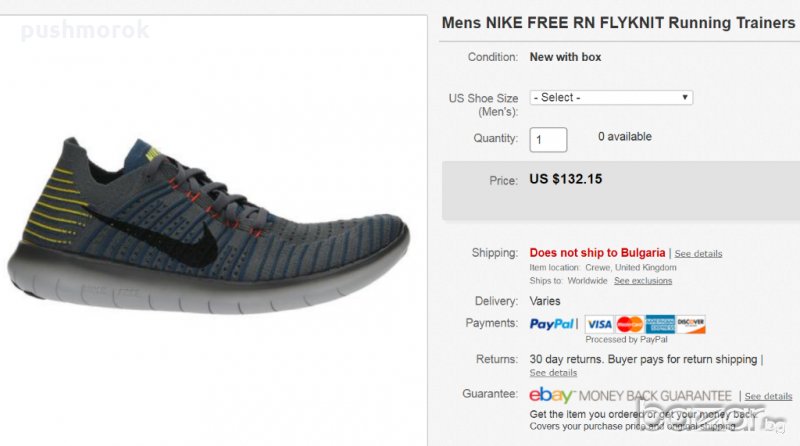Click the Discover card icon
This screenshot has width=800, height=446.
click(691, 324)
